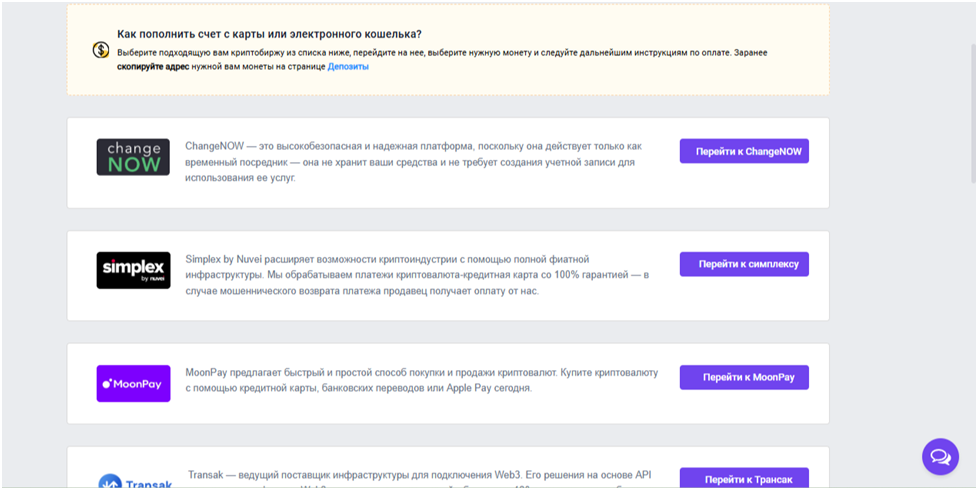Open the Депозиты link
978x490 pixels.
tap(348, 67)
